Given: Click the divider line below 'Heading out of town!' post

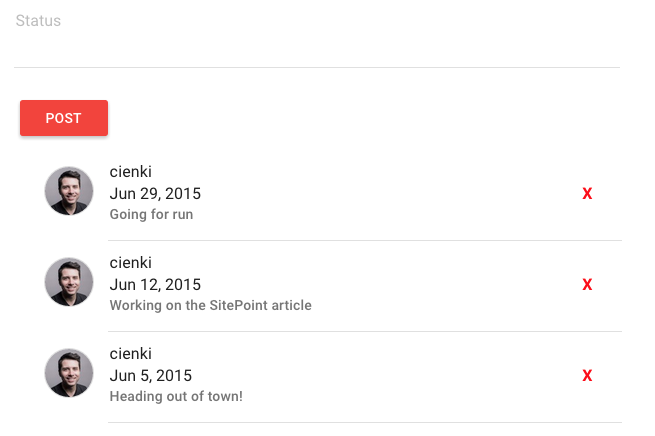Looking at the screenshot, I should (365, 423).
